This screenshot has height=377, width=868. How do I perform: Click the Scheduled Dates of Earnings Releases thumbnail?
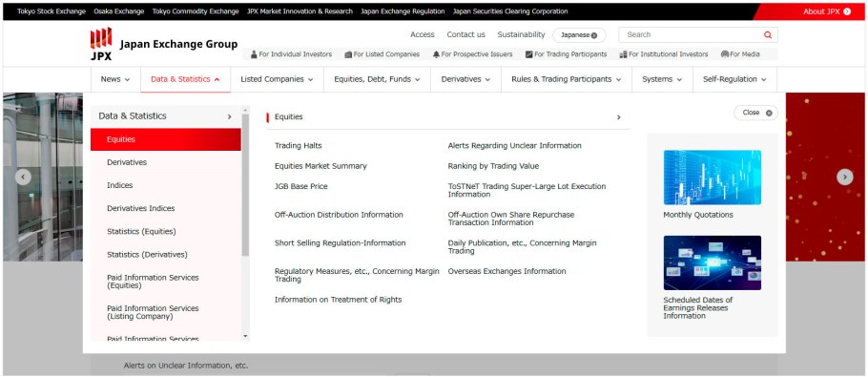712,263
